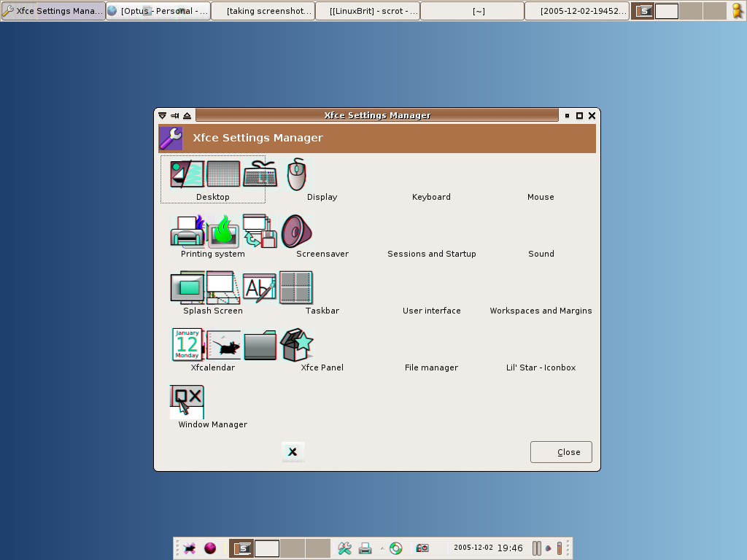Click the "Workspaces and Margins" label
This screenshot has height=560, width=747.
coord(541,311)
